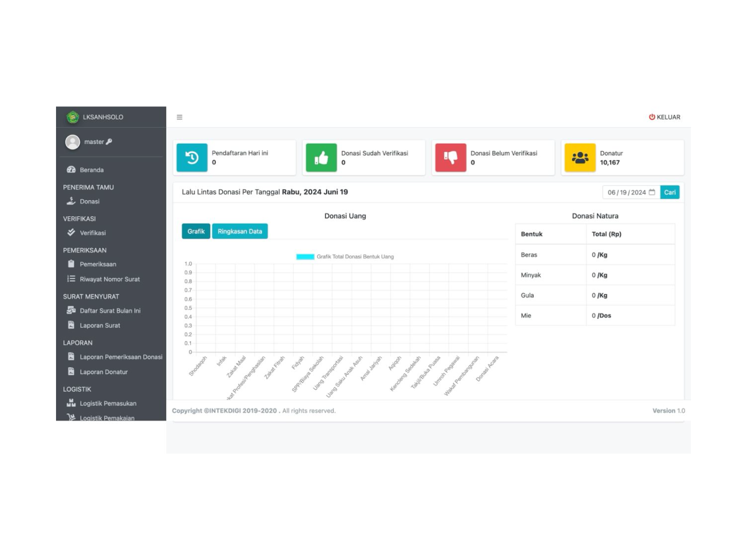Go to Verifikasi menu item
This screenshot has width=747, height=560.
(92, 233)
